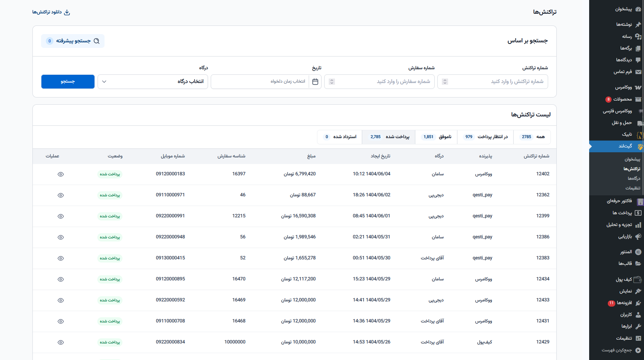Image resolution: width=644 pixels, height=360 pixels.
Task: Click the calendar icon in date field
Action: click(x=315, y=82)
